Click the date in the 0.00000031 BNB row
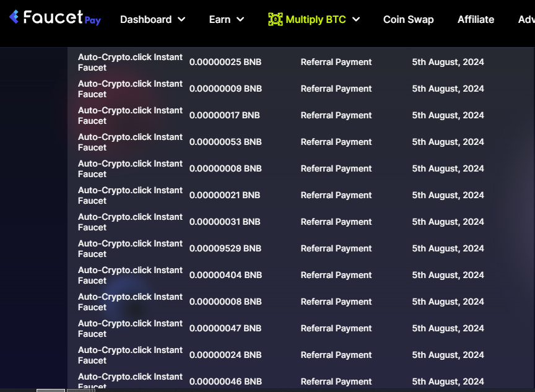The height and width of the screenshot is (392, 535). 448,222
